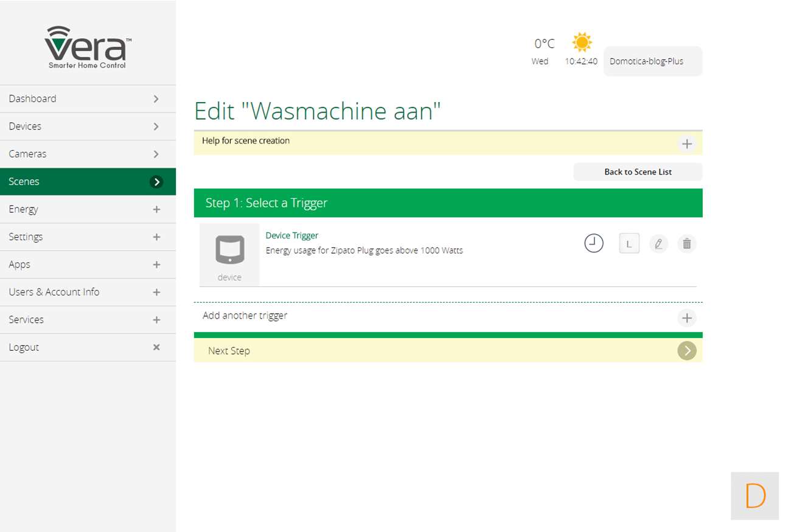Log out using the Logout item
Screen dimensions: 791x532
pos(88,347)
